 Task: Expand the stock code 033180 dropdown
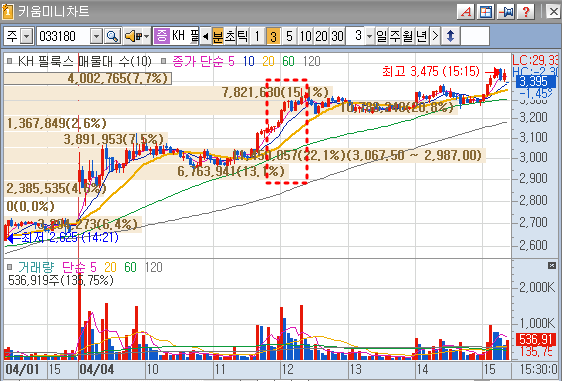[96, 36]
